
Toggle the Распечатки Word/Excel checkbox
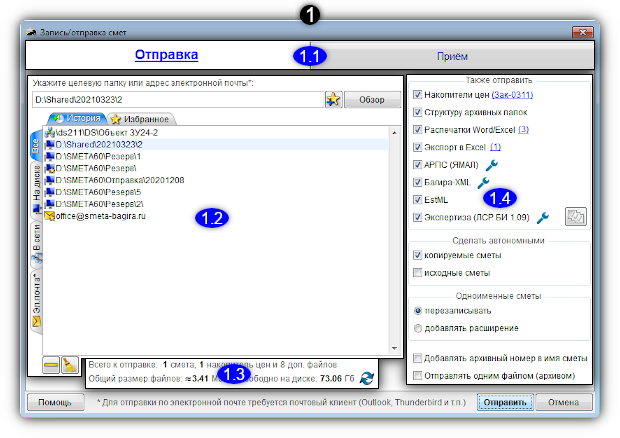click(x=417, y=129)
